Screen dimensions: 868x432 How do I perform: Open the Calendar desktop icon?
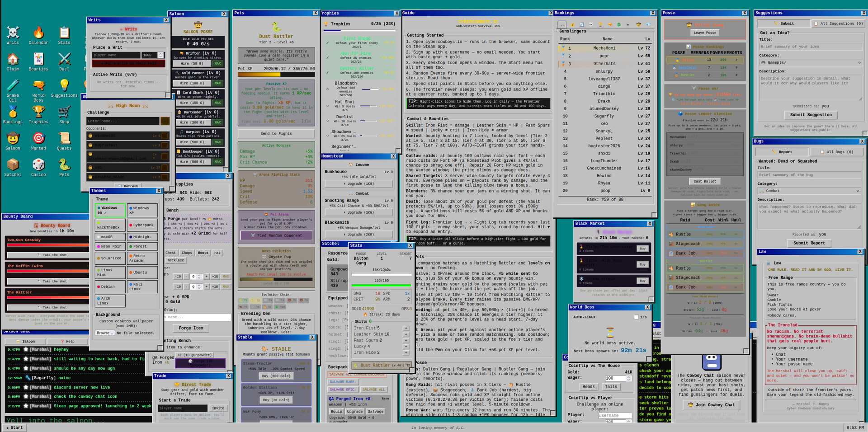[38, 35]
